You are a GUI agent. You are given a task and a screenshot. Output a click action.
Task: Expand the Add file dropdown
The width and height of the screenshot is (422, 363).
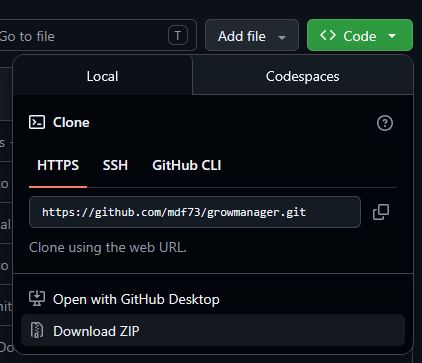point(252,35)
